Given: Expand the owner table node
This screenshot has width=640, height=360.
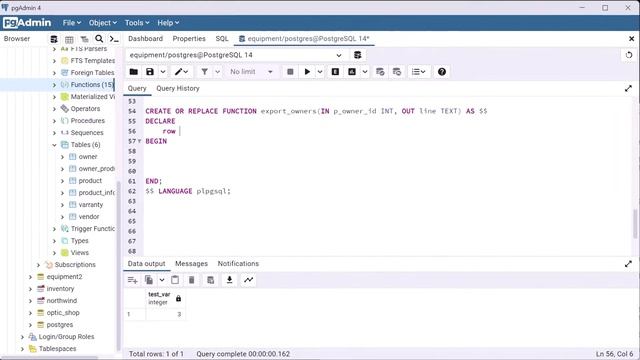Looking at the screenshot, I should [62, 157].
